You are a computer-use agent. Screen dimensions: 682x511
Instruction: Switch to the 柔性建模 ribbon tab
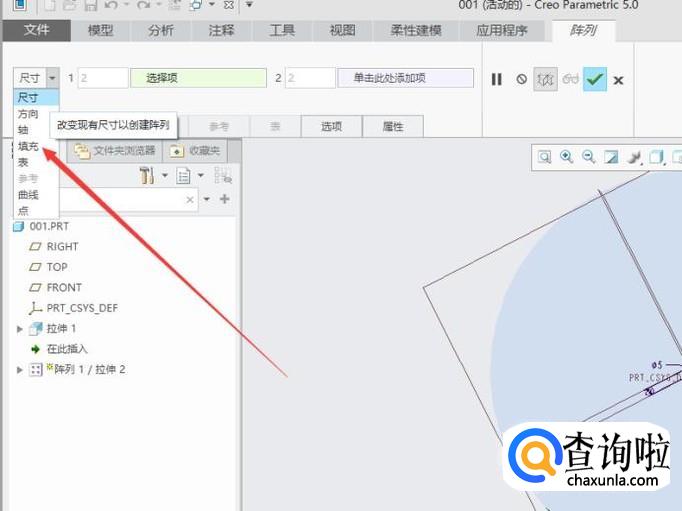coord(416,30)
